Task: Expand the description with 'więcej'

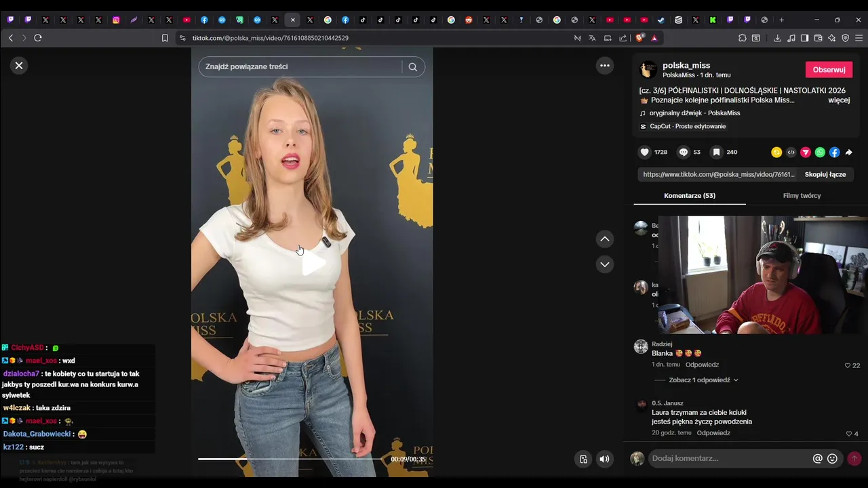Action: 839,100
